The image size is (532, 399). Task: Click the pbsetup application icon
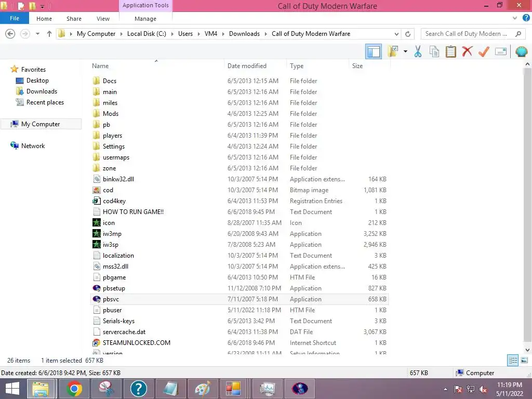tap(96, 288)
